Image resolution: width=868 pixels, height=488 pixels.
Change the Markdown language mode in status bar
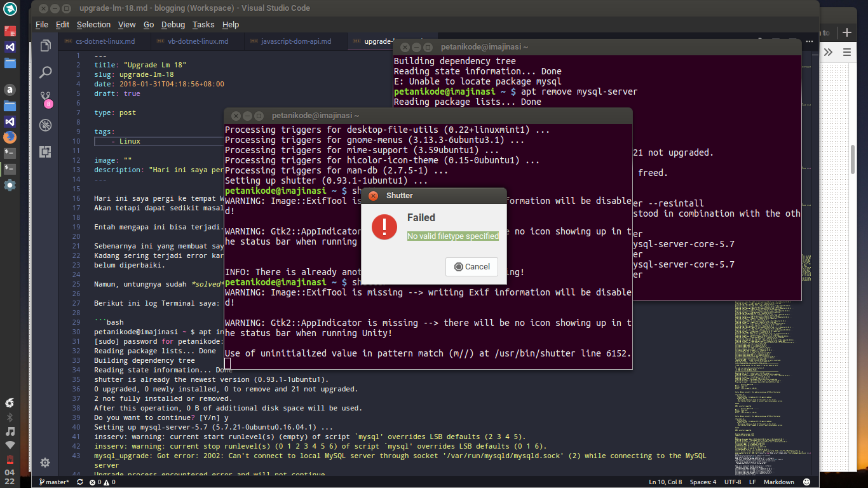[x=778, y=482]
